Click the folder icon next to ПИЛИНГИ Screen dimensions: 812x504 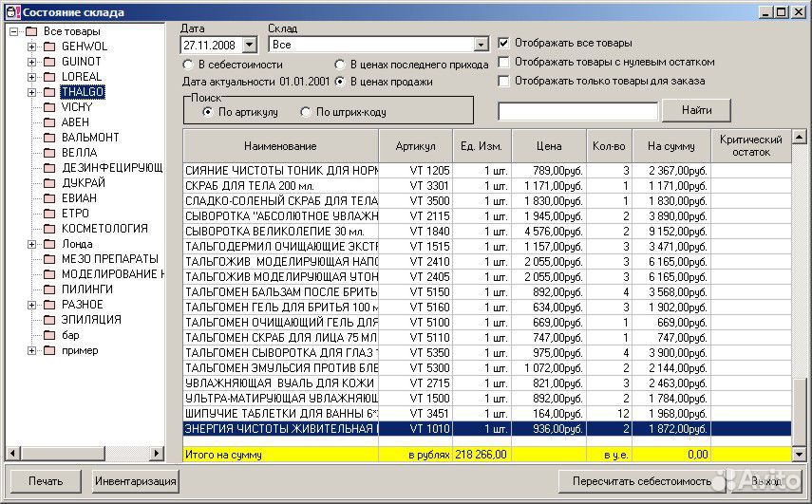[x=49, y=289]
